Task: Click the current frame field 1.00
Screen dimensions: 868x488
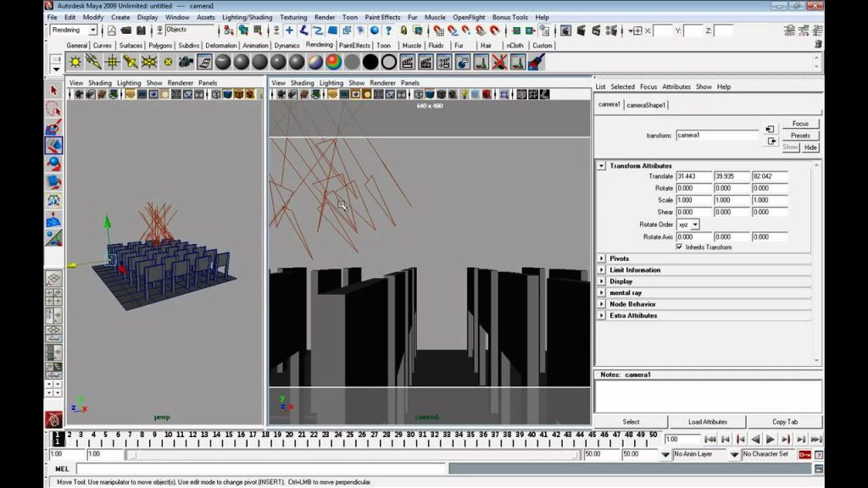Action: [682, 440]
